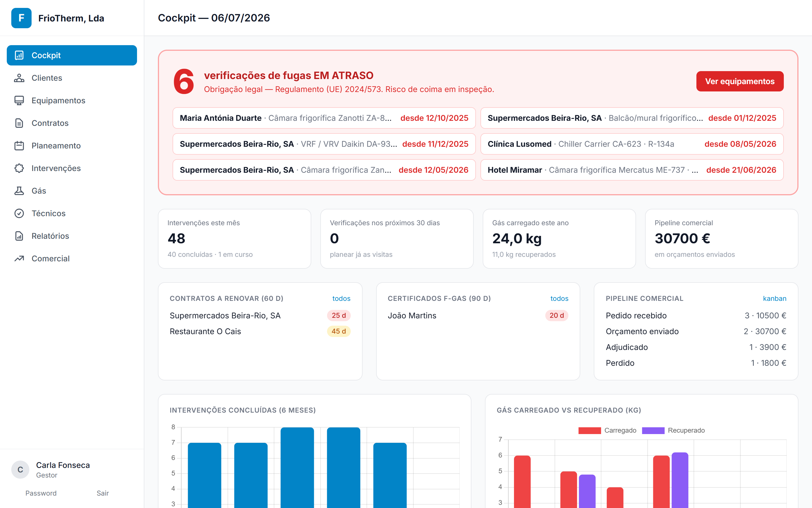Go to the Clientes section
Viewport: 812px width, 508px height.
click(72, 78)
